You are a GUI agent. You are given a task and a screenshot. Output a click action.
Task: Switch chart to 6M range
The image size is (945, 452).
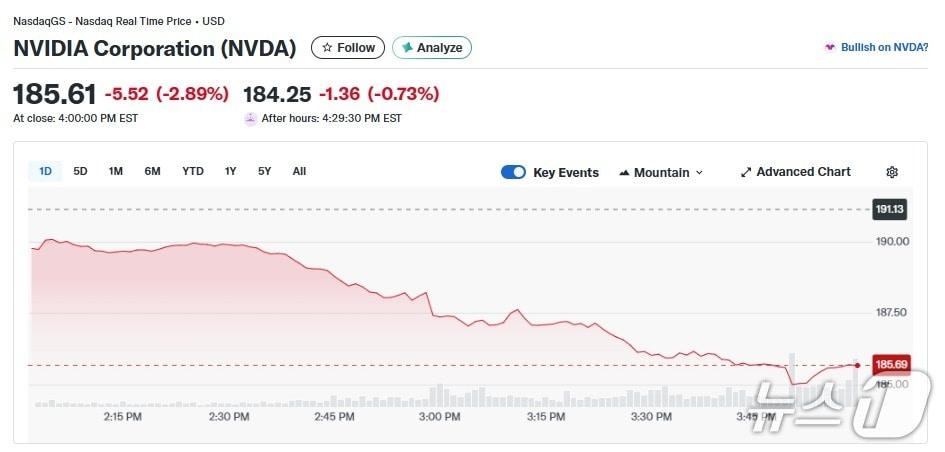[x=152, y=171]
